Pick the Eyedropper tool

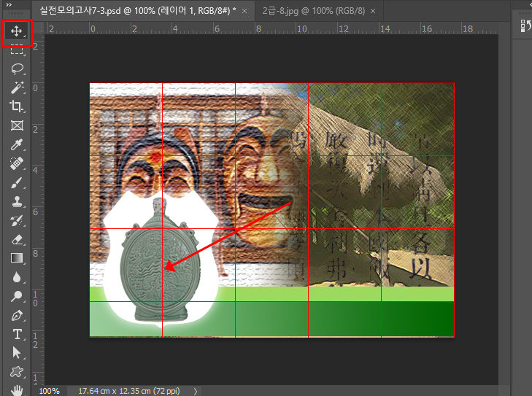point(16,144)
